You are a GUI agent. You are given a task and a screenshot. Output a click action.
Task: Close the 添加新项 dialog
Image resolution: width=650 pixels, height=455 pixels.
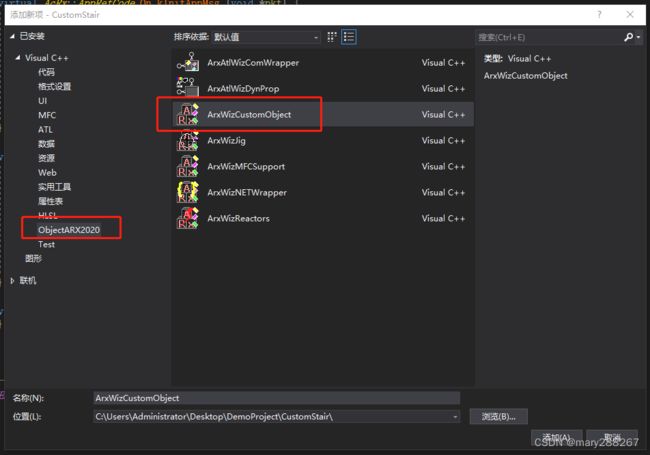coord(630,15)
